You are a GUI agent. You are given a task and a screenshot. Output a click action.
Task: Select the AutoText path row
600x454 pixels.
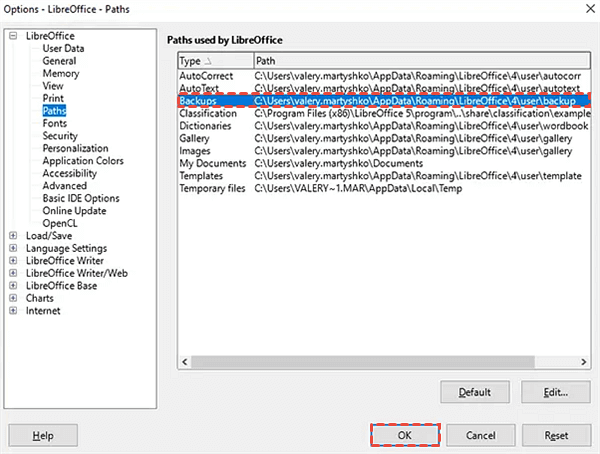point(384,88)
